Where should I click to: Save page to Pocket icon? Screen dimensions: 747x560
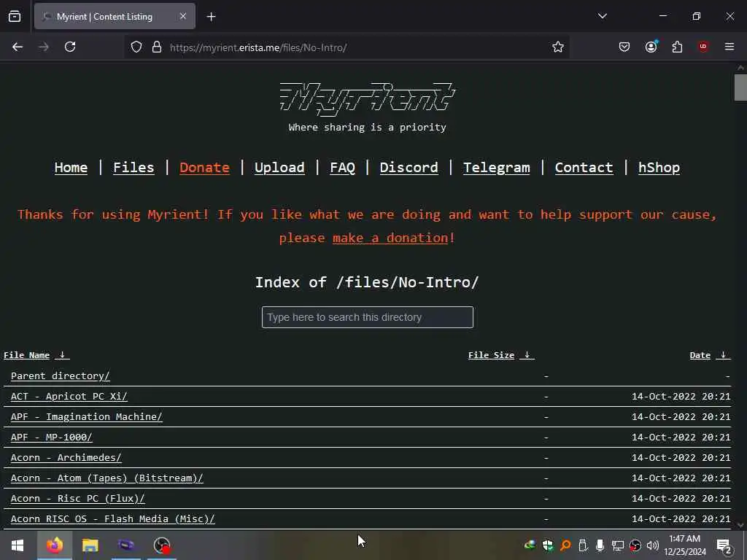click(x=624, y=47)
